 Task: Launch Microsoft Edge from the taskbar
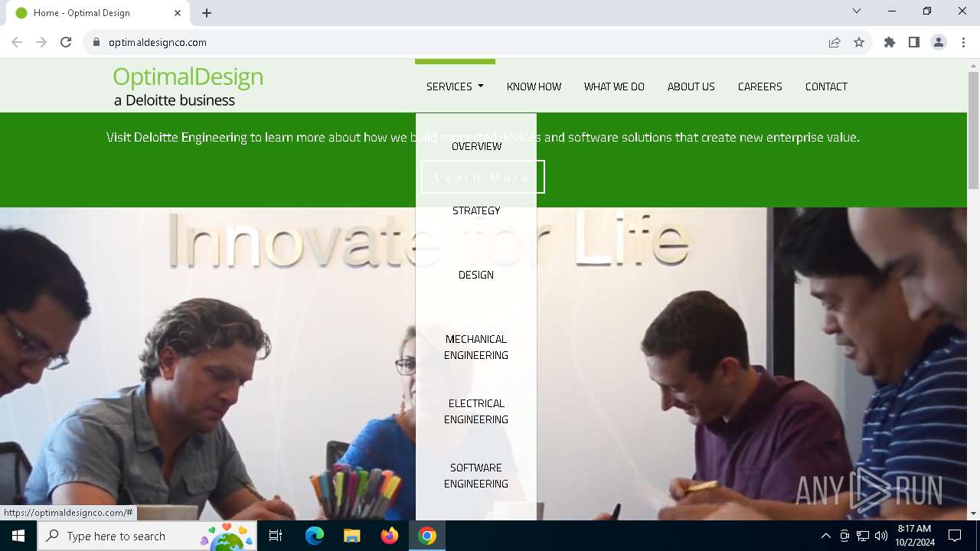314,536
